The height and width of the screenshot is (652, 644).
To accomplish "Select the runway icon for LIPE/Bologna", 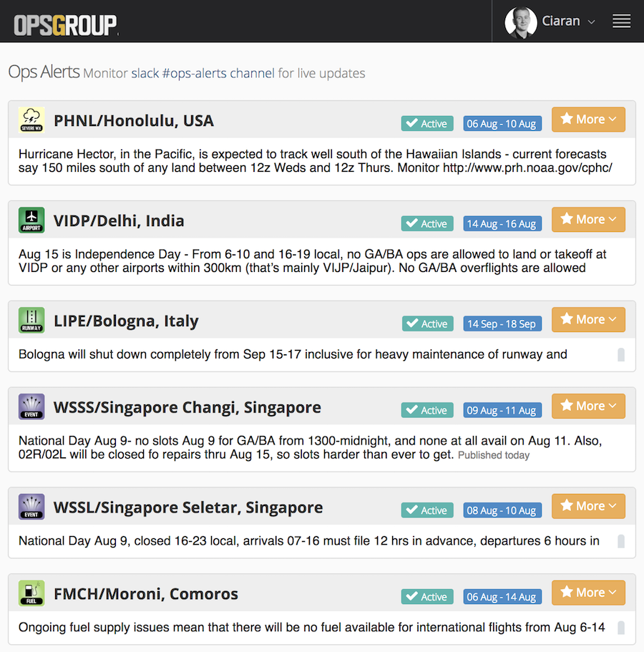I will pos(31,321).
